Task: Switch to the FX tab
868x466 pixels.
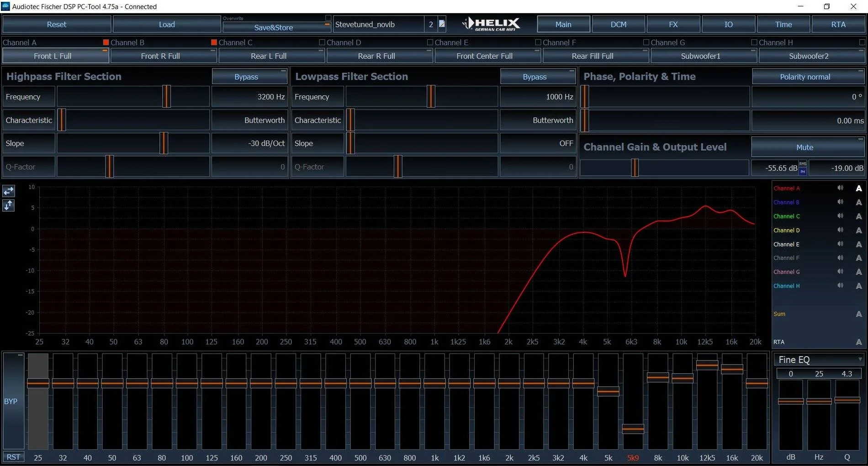Action: tap(673, 24)
